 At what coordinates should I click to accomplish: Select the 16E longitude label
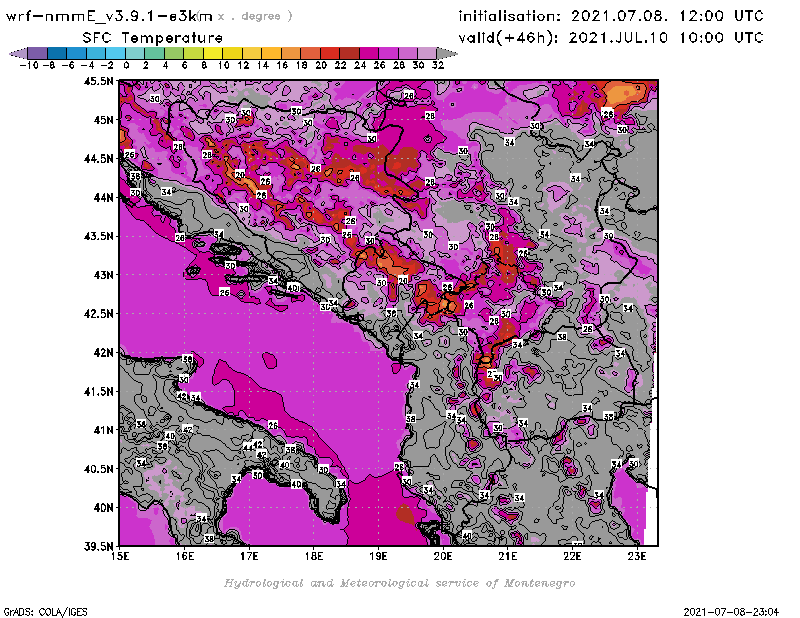(185, 556)
